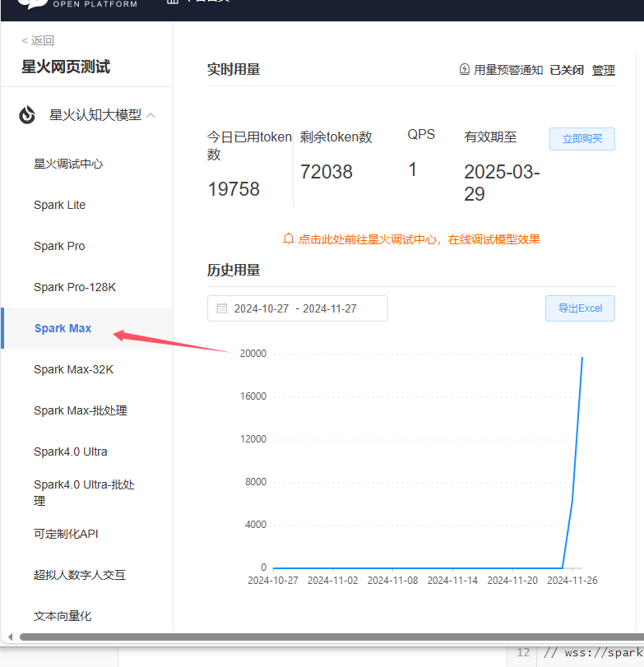This screenshot has height=667, width=644.
Task: Click the 20000 y-axis label
Action: [253, 354]
